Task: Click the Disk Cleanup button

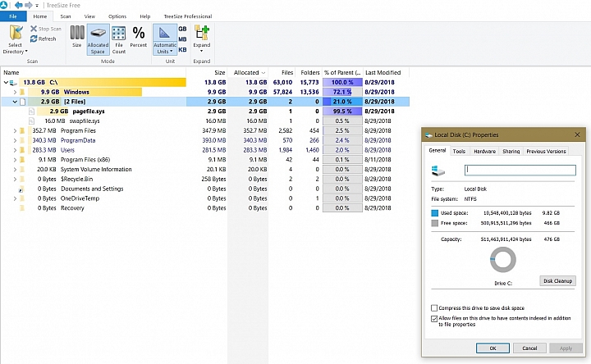Action: coord(557,281)
